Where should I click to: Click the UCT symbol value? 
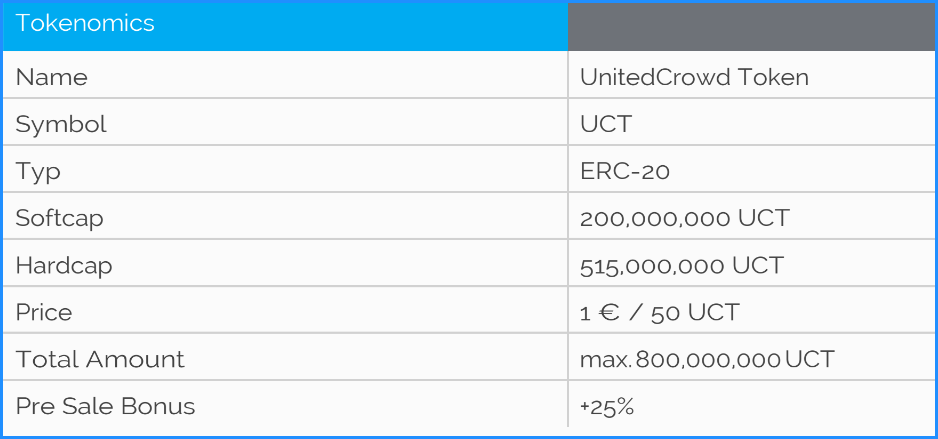606,125
